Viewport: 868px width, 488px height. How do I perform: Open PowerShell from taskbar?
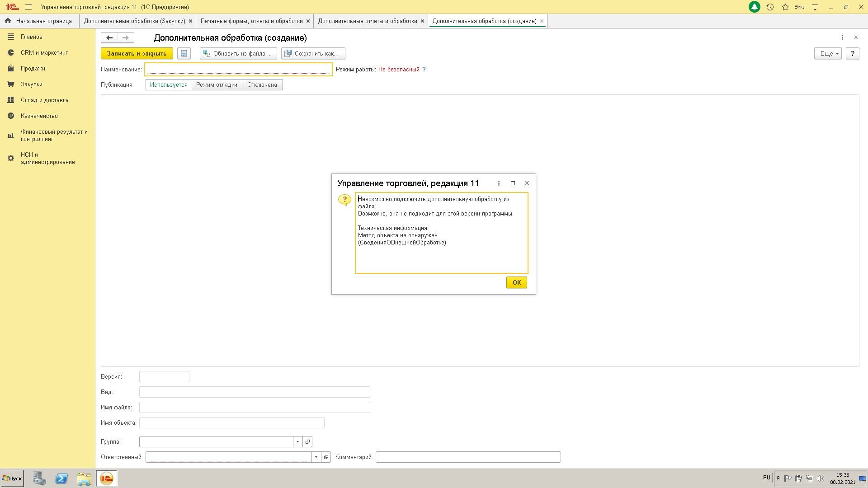click(61, 478)
